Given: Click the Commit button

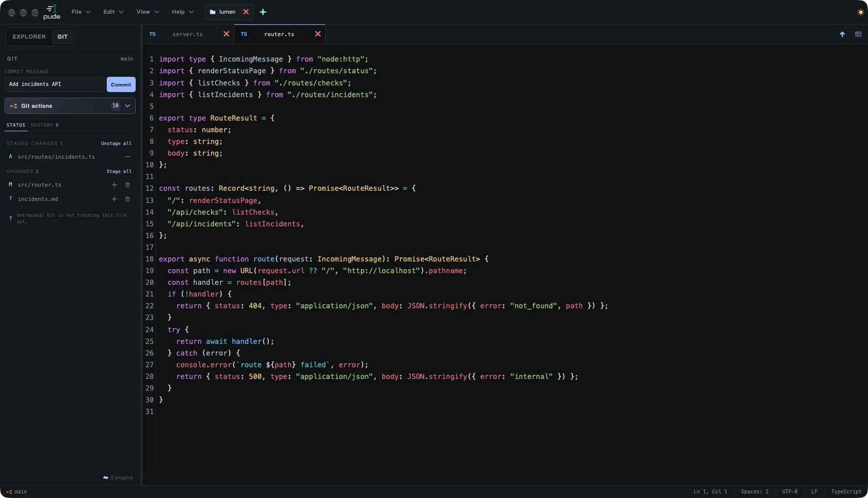Looking at the screenshot, I should (x=121, y=84).
